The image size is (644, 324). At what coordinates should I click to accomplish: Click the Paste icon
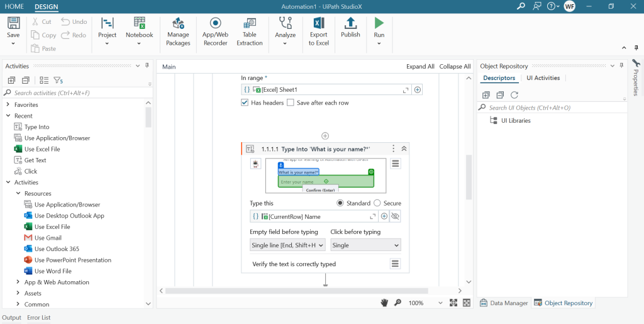(35, 48)
